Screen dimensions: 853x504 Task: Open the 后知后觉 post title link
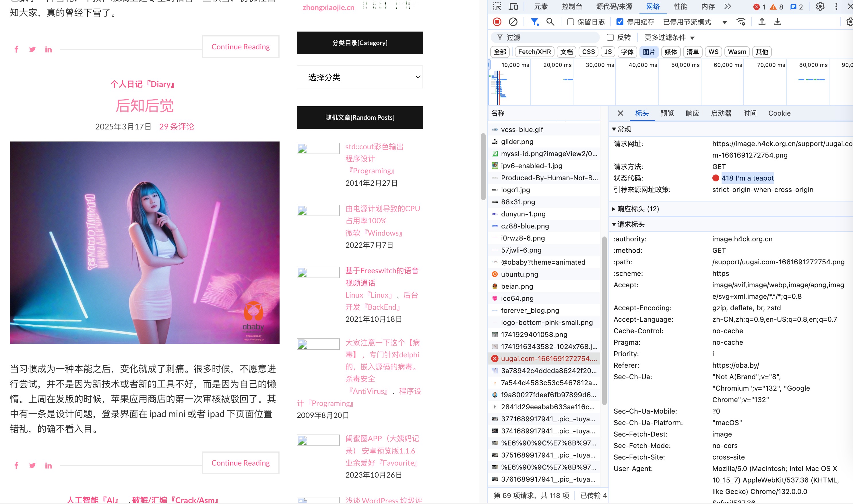tap(144, 106)
